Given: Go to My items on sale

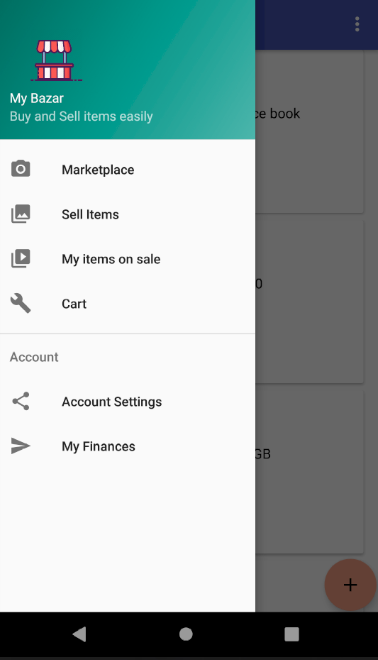Looking at the screenshot, I should 128,259.
